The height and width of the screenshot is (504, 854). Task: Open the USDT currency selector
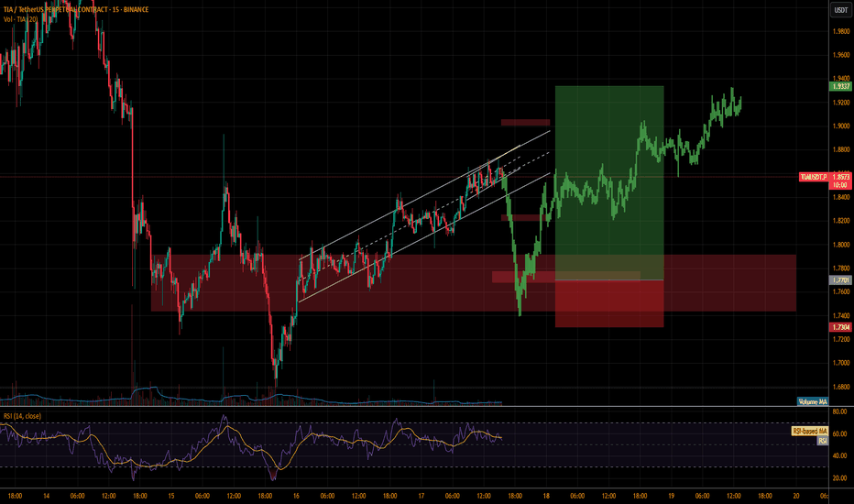pos(841,10)
